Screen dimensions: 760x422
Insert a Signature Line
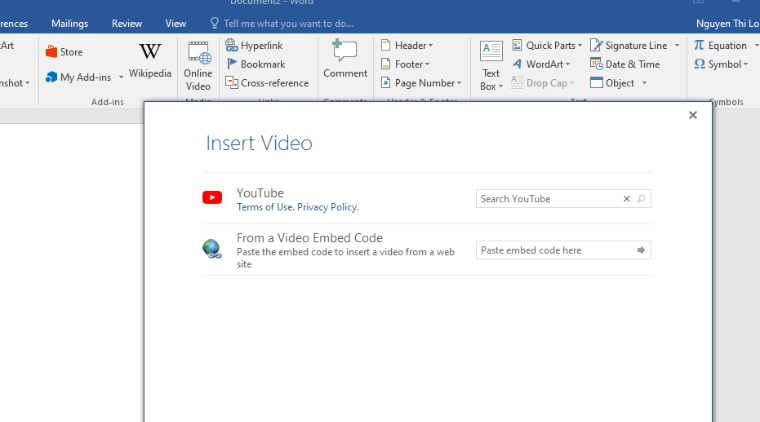click(629, 46)
